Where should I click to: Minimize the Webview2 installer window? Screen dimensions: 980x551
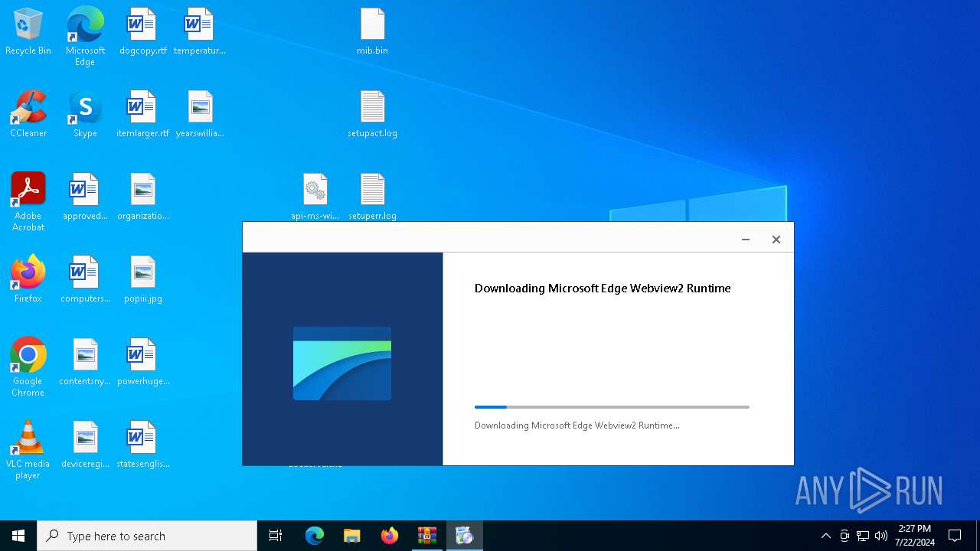click(x=745, y=240)
